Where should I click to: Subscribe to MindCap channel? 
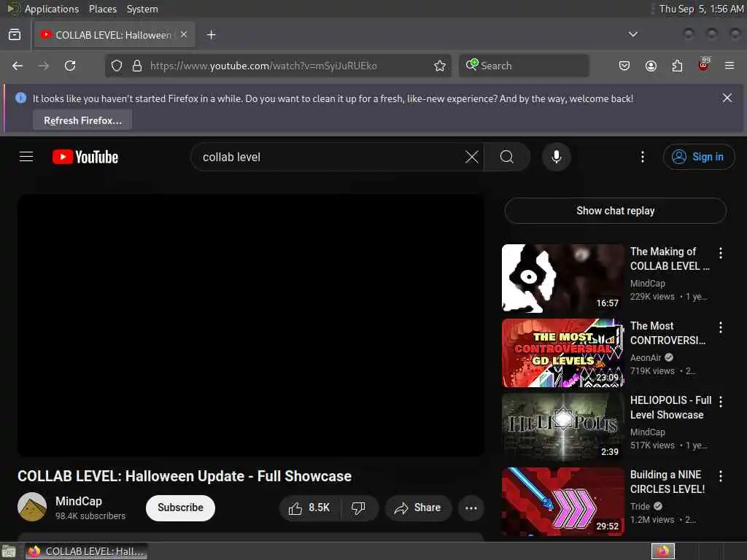click(x=180, y=507)
